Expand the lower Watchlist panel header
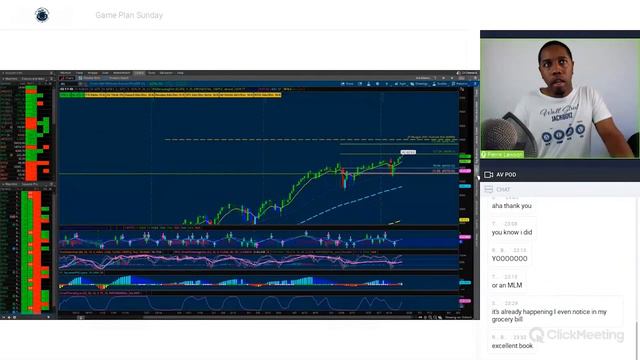 click(27, 184)
